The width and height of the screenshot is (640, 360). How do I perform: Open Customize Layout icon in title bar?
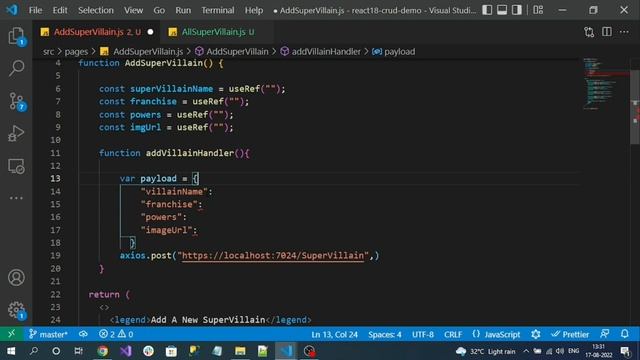point(538,10)
